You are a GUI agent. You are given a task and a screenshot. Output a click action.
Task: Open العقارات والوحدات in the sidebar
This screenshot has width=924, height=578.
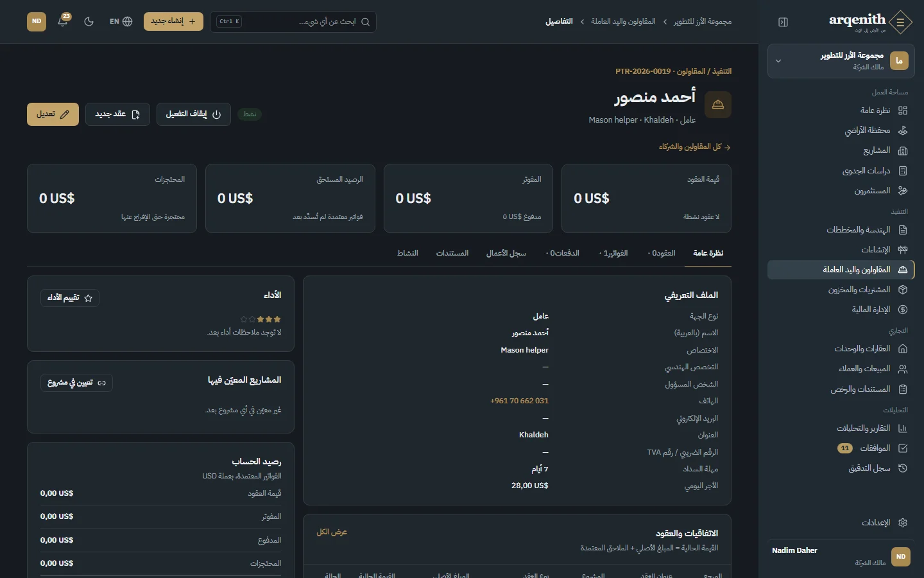point(841,349)
